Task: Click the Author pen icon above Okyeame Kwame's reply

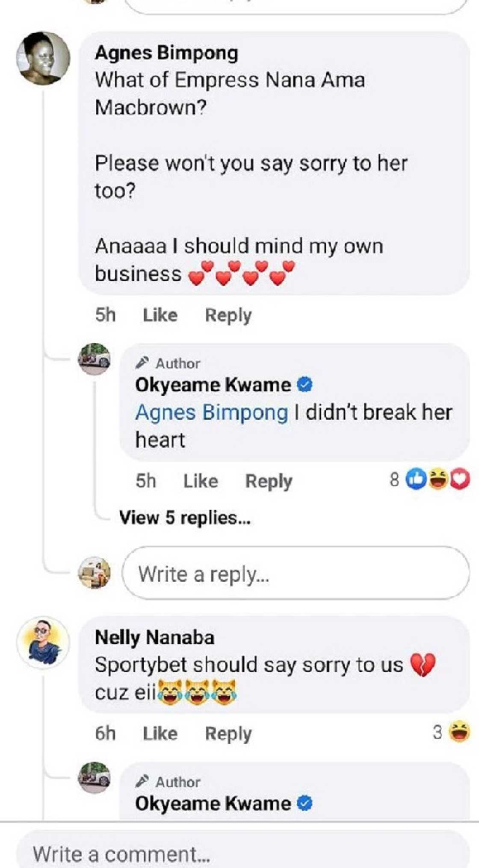Action: tap(143, 362)
